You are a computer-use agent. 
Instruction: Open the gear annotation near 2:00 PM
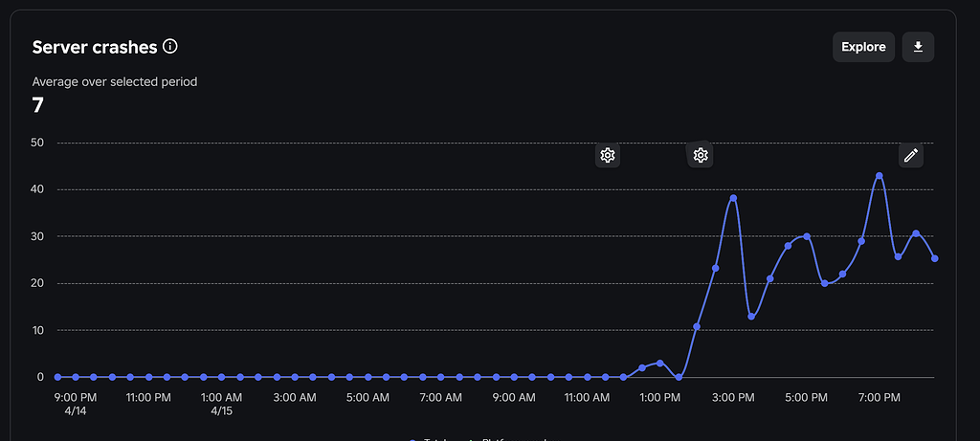coord(700,155)
